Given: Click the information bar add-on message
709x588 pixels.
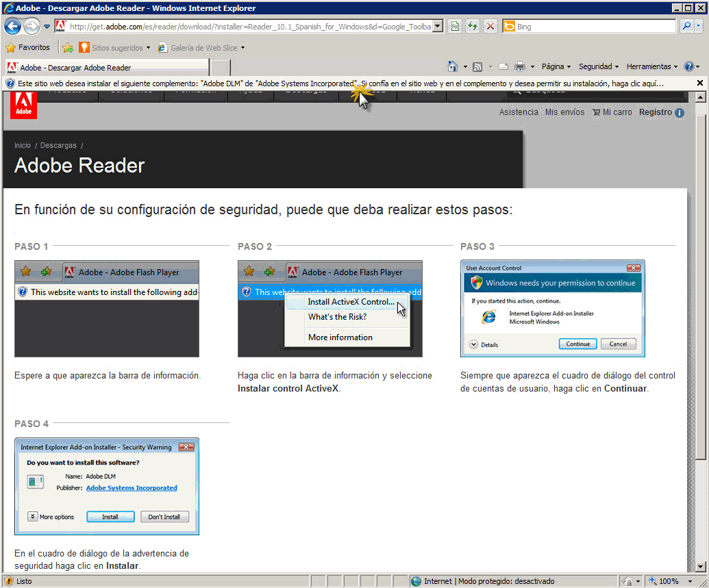Looking at the screenshot, I should coord(340,84).
